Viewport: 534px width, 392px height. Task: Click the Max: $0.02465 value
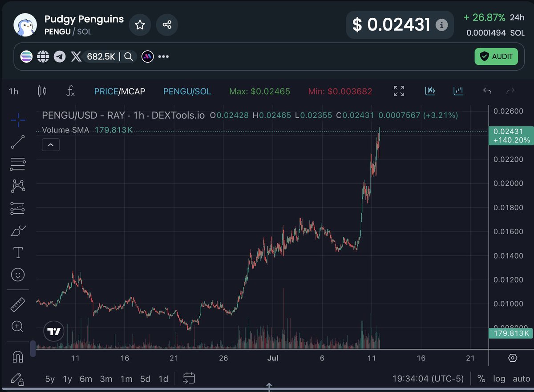(259, 92)
